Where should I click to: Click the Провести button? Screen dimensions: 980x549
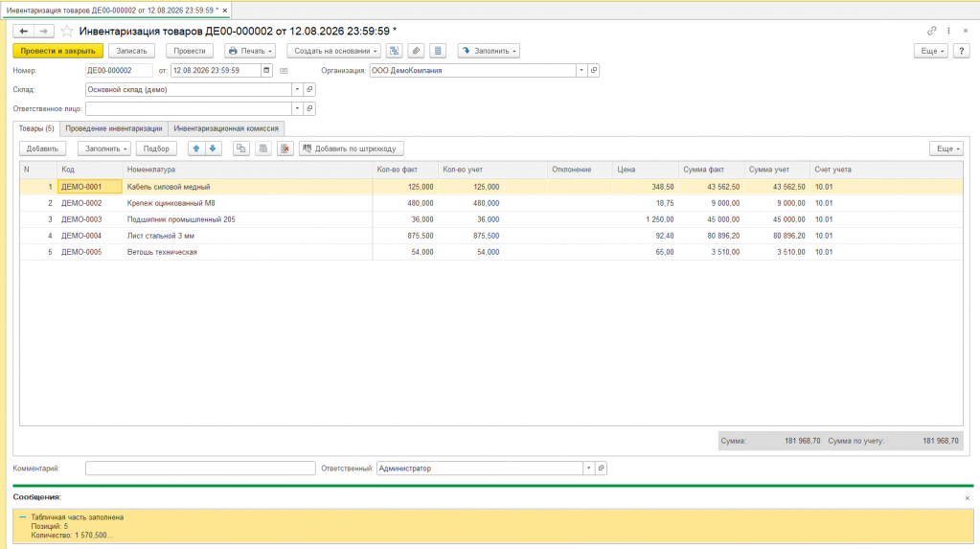point(190,51)
